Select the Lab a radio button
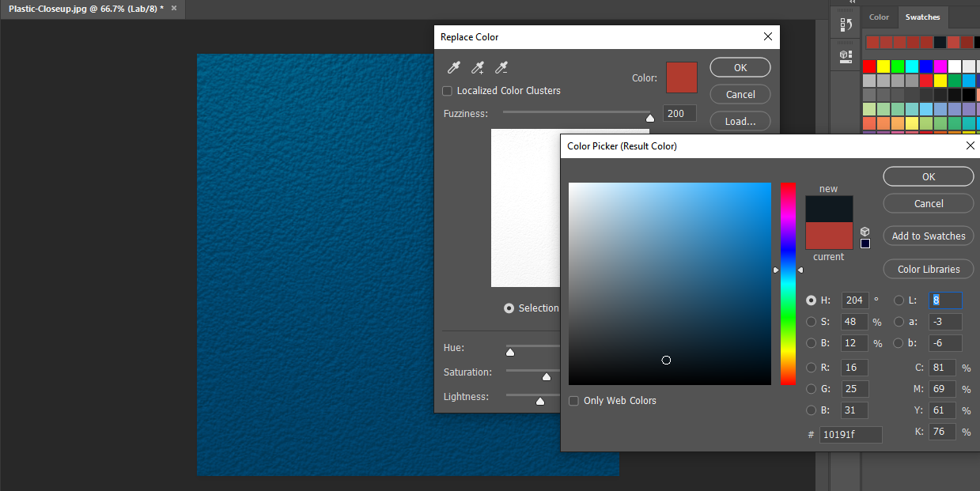 pyautogui.click(x=899, y=322)
